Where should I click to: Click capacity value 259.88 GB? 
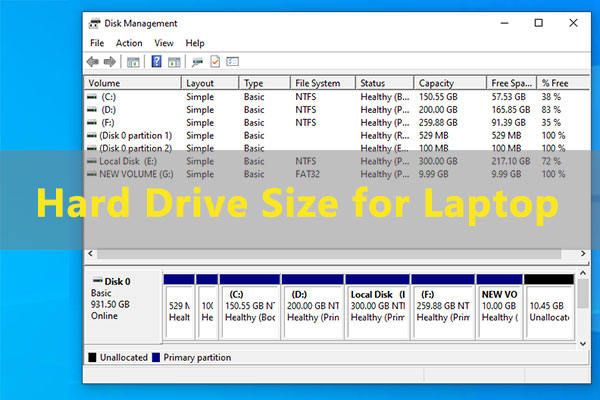click(438, 122)
